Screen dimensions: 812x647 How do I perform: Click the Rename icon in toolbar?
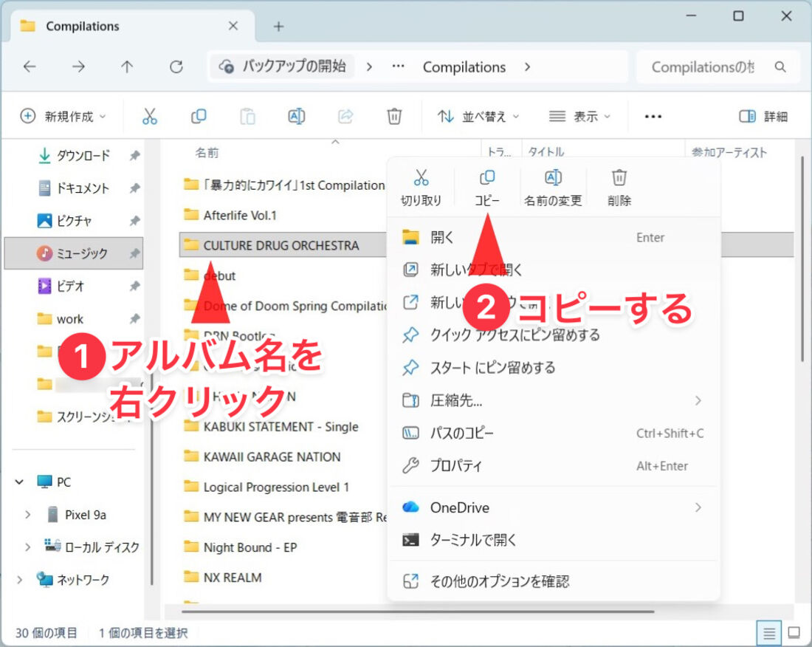pyautogui.click(x=296, y=116)
